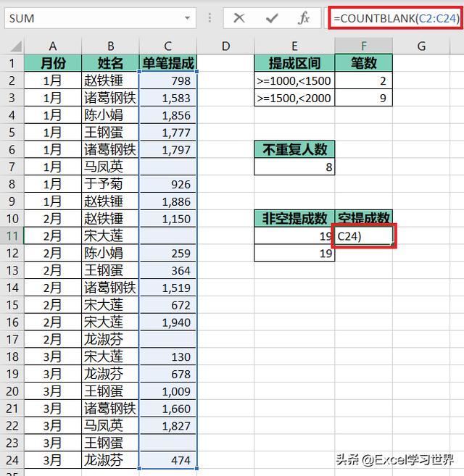
Task: Click the 提成区间 header cell
Action: click(x=294, y=63)
